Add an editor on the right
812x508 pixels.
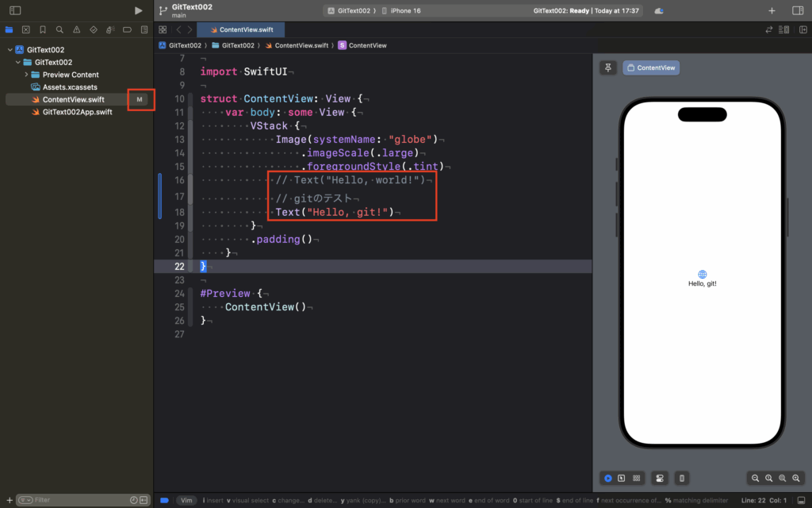[802, 29]
